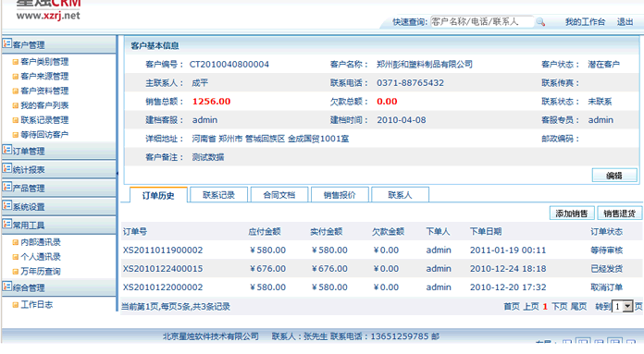Click the 综合管理 section expand icon

point(7,287)
